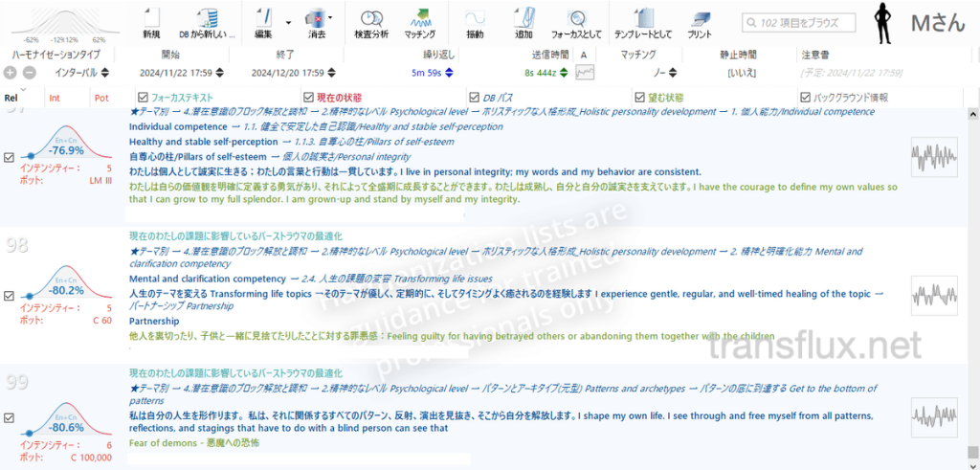Click the 繰り返し column header
Viewport: 980px width, 470px height.
(440, 55)
